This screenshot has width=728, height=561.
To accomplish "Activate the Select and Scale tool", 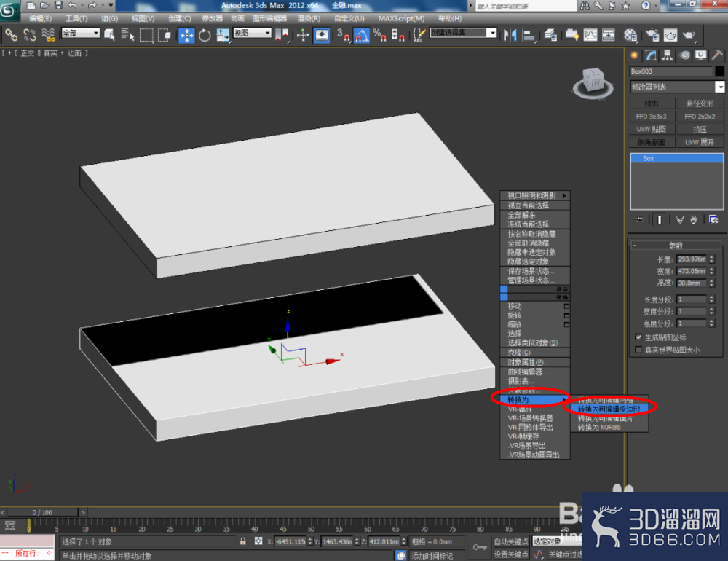I will point(222,35).
